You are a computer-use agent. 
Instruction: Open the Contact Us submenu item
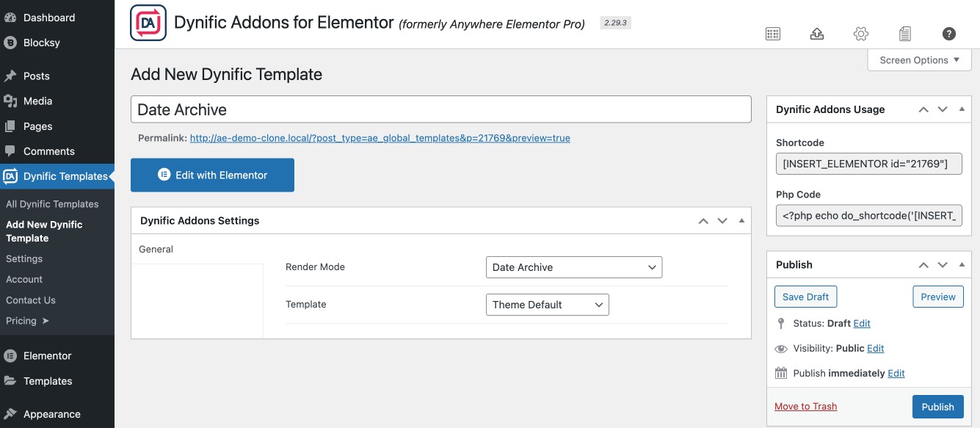click(x=31, y=300)
